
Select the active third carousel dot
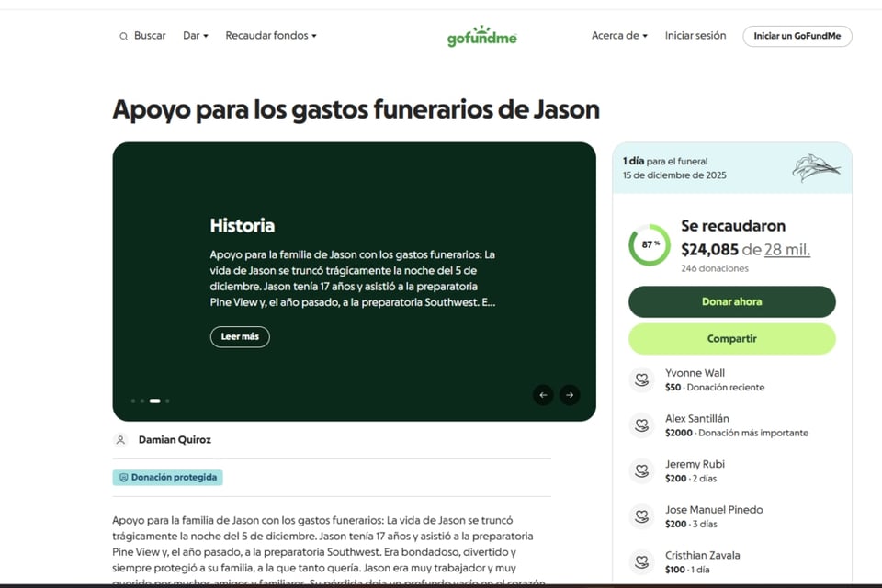pos(154,401)
